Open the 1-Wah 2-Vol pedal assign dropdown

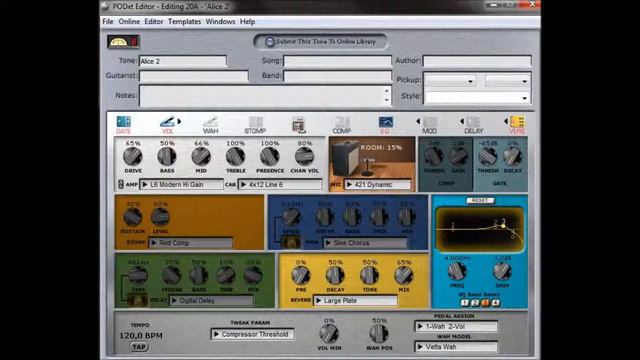click(x=456, y=327)
